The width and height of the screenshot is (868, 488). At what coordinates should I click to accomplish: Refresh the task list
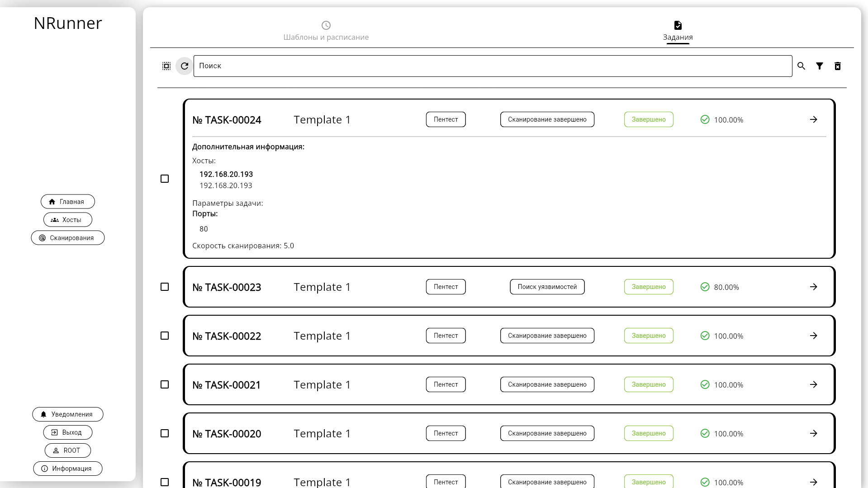point(185,66)
